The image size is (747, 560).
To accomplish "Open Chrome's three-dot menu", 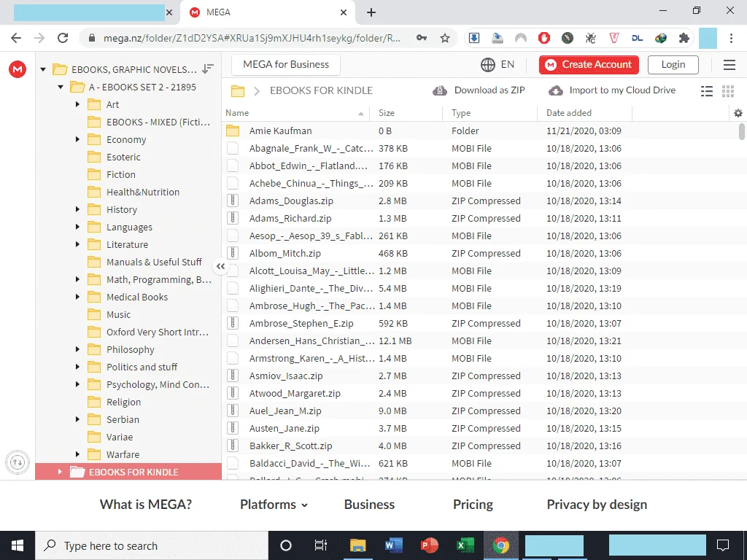I will 731,38.
